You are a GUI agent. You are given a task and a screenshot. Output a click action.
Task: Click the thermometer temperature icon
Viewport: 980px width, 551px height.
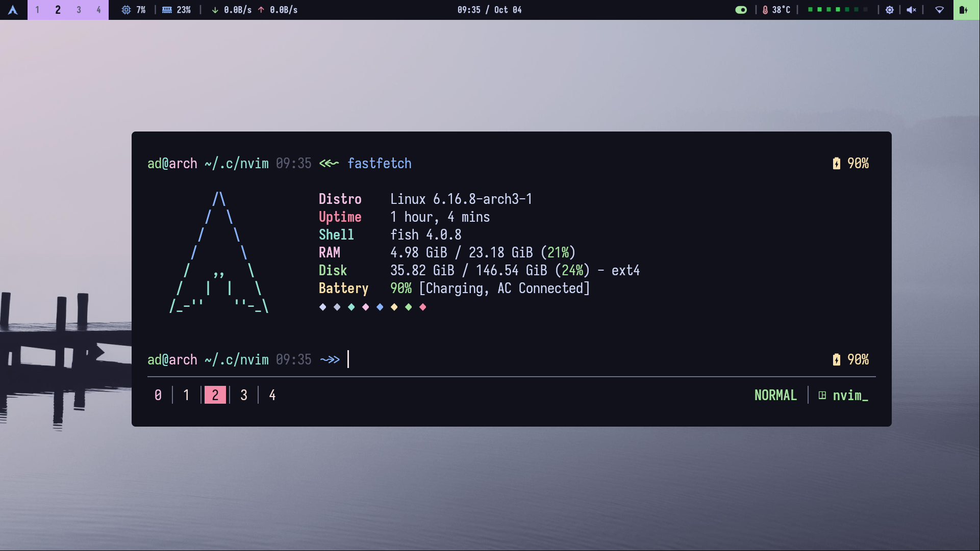[x=765, y=10]
